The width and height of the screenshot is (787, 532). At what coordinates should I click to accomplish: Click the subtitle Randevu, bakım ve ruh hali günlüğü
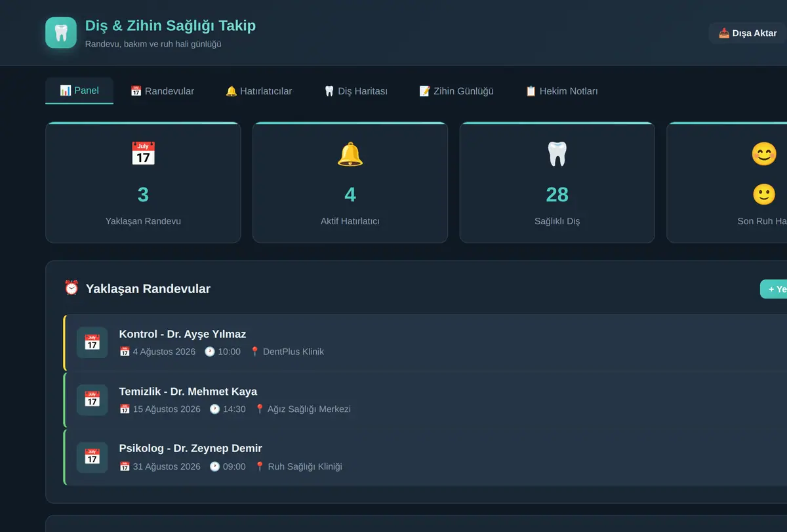tap(153, 44)
